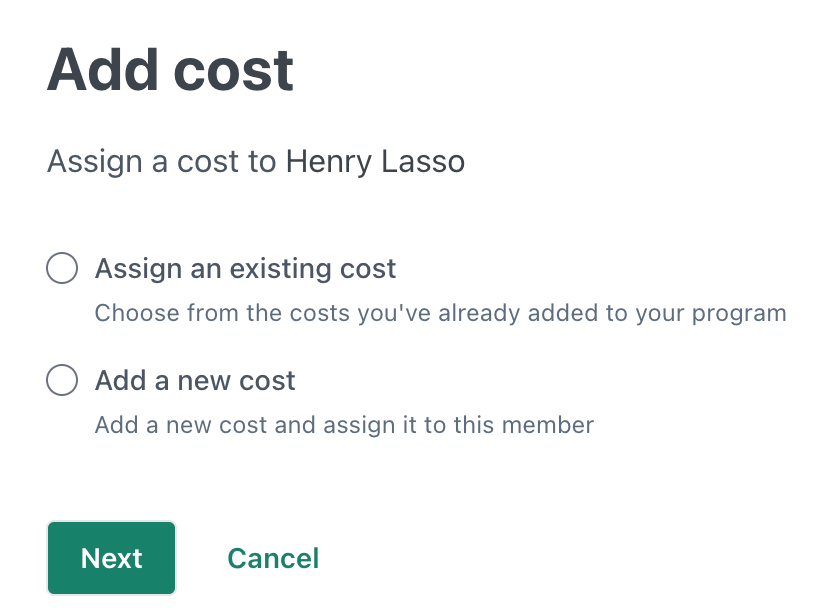Pick the option to create a new member cost
Screen dimensions: 824x608
[62, 381]
